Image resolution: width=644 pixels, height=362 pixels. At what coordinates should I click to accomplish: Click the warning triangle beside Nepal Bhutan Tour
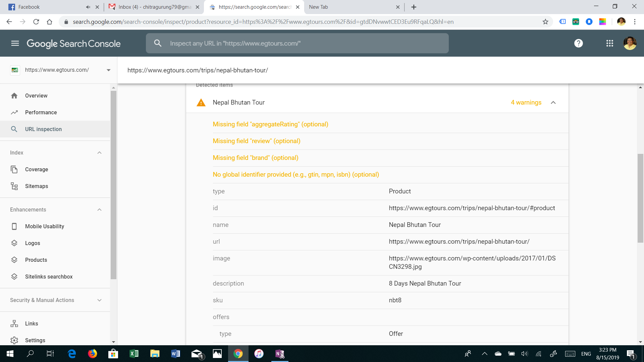click(201, 103)
